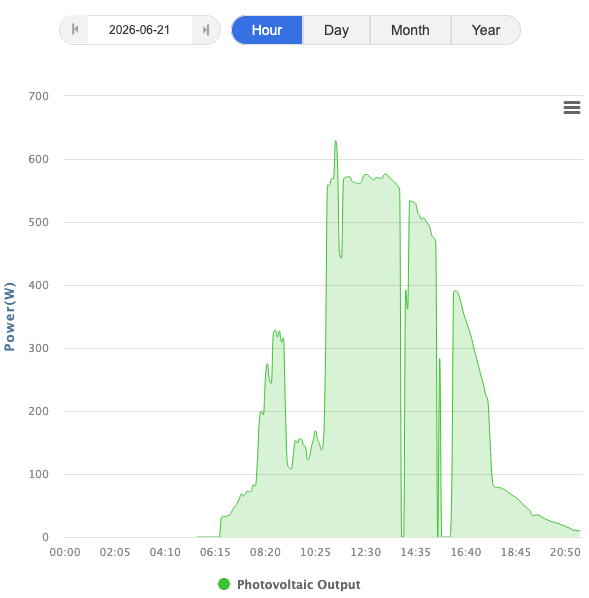The image size is (589, 598).
Task: Click the 300 y-axis label
Action: (39, 348)
